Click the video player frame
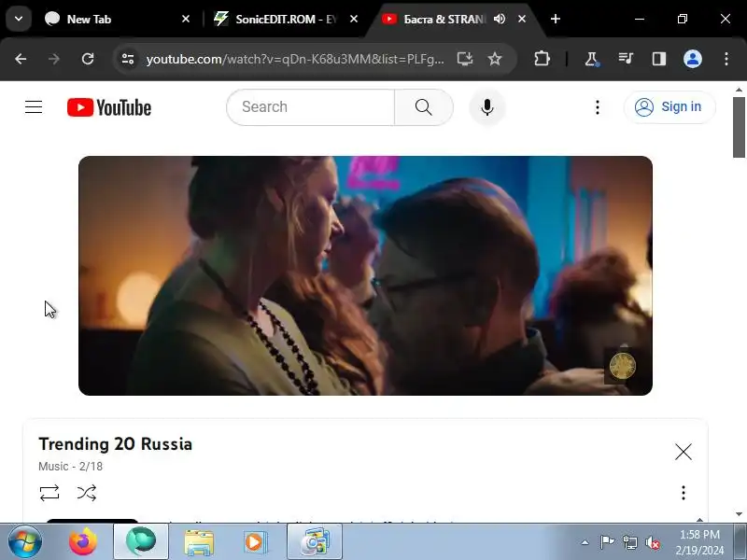Viewport: 747px width, 560px height. 365,275
